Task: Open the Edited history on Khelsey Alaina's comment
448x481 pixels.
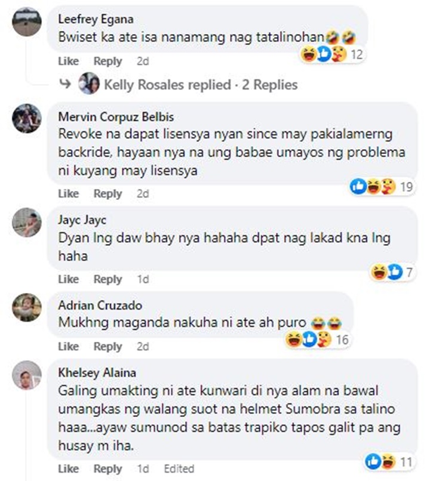Action: pos(179,468)
